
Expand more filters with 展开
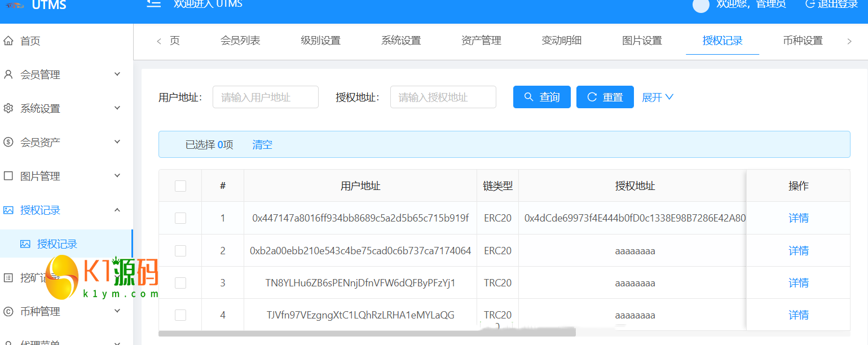tap(658, 97)
